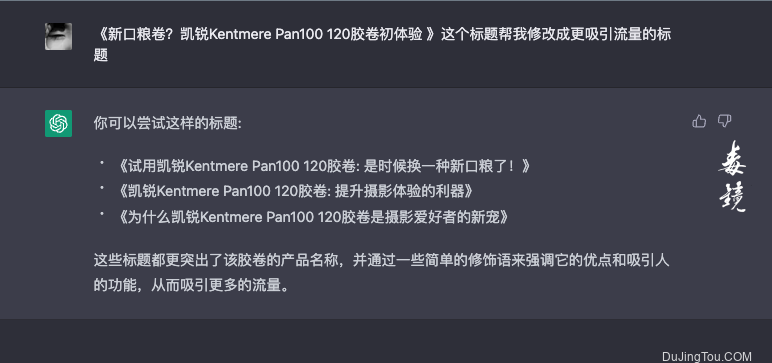
Task: Click the bullet dot before 提升摄影体验的利器 title
Action: point(102,187)
